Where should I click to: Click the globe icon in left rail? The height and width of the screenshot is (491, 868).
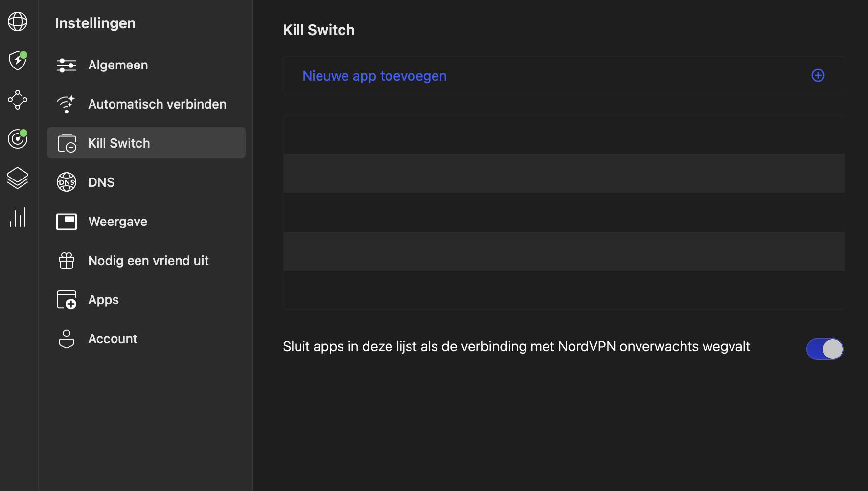(x=18, y=22)
